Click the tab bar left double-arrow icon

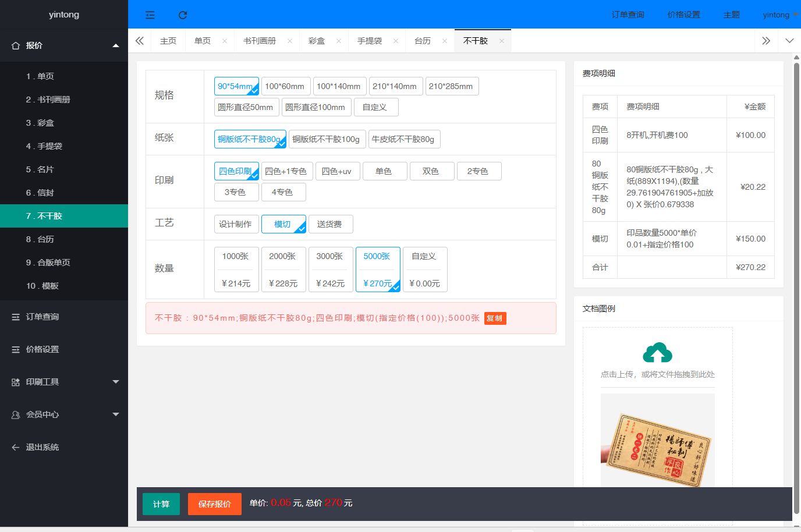pos(140,41)
